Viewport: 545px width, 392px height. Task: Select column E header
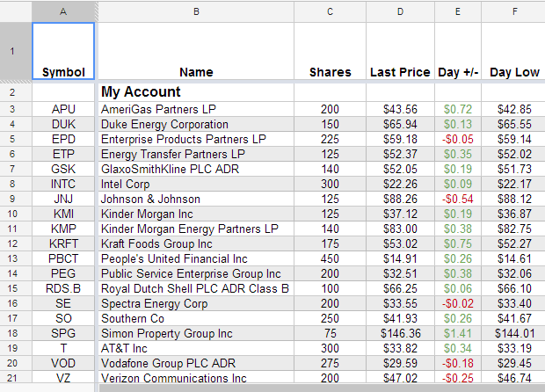(458, 11)
